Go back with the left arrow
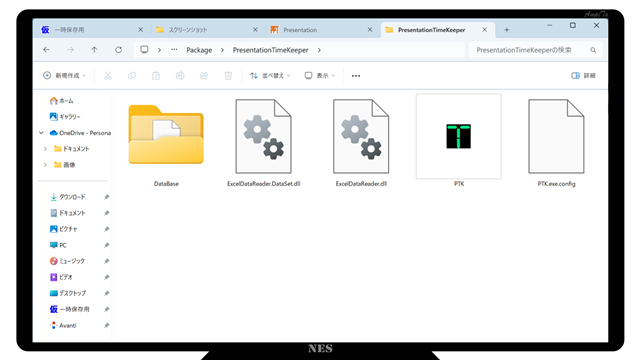 click(x=47, y=50)
